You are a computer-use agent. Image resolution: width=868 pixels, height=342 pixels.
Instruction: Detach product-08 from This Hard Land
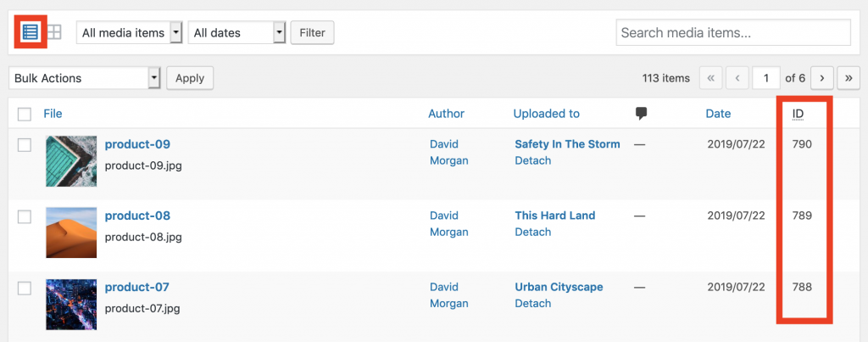pyautogui.click(x=532, y=232)
